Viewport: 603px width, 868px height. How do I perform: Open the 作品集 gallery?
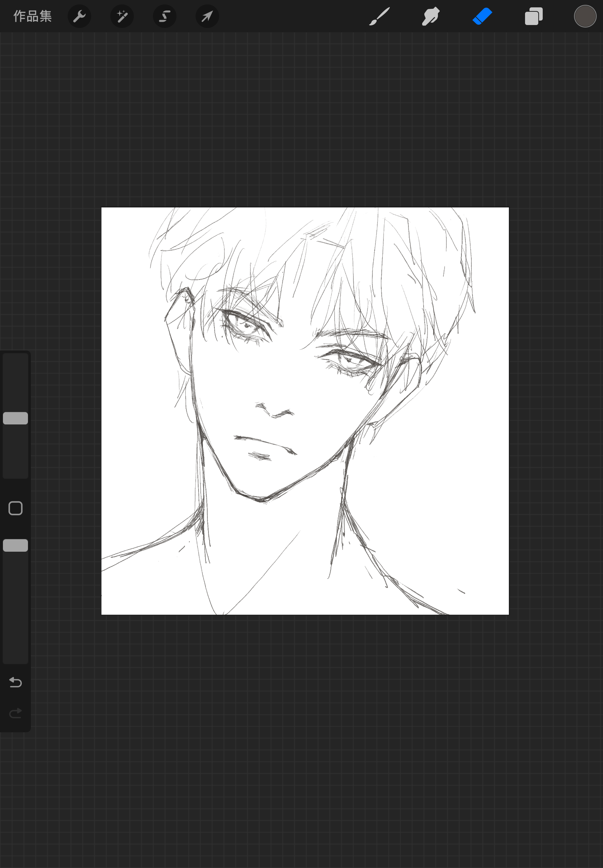tap(32, 17)
